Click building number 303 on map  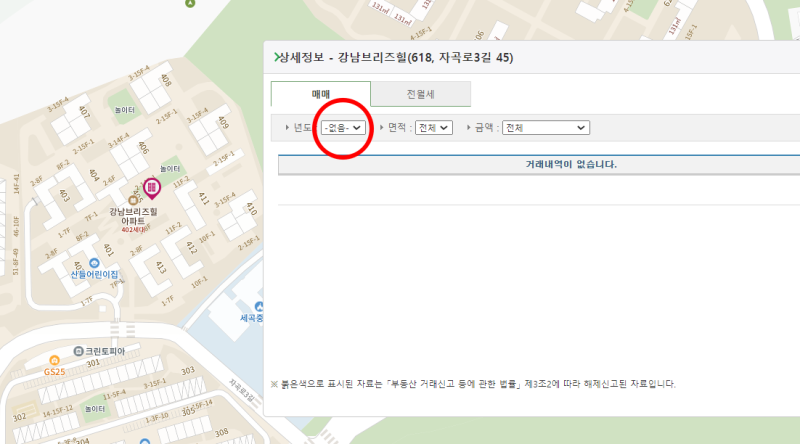point(188,371)
